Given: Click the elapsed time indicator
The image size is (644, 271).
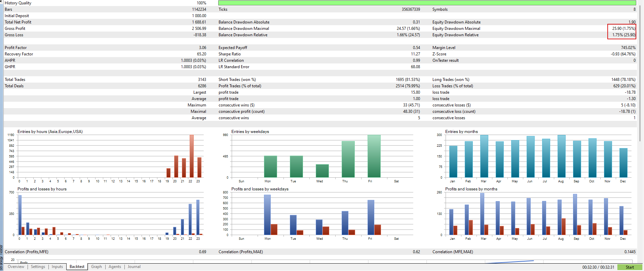Looking at the screenshot, I should [x=598, y=267].
